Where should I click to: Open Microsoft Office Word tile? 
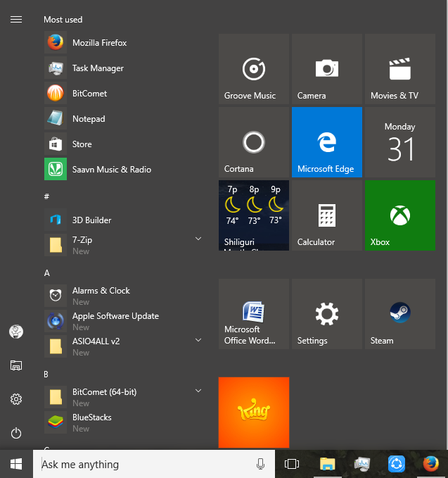pos(254,314)
